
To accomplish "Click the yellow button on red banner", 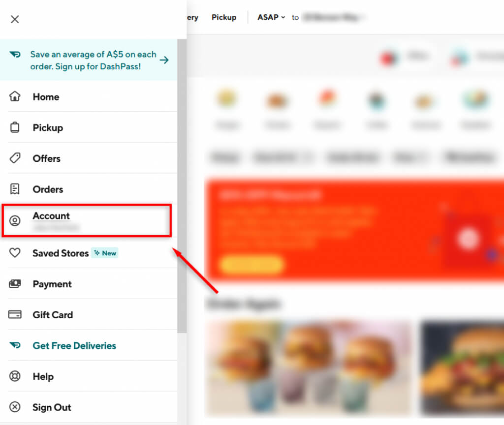I will 252,264.
